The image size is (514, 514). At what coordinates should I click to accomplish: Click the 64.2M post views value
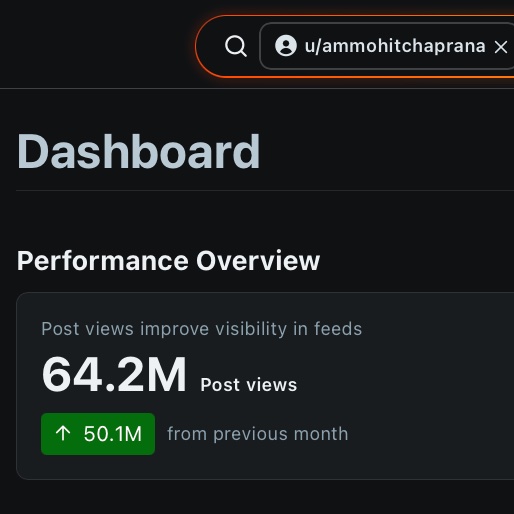click(x=114, y=374)
